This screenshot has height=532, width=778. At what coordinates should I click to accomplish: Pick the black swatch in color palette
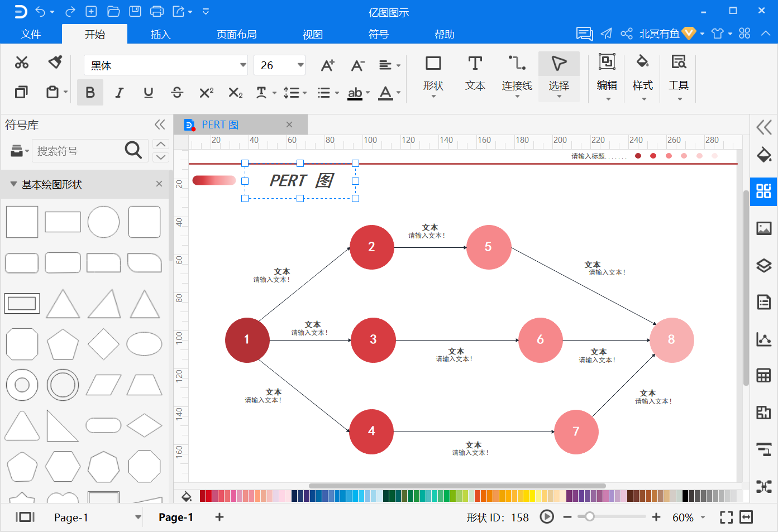click(685, 495)
